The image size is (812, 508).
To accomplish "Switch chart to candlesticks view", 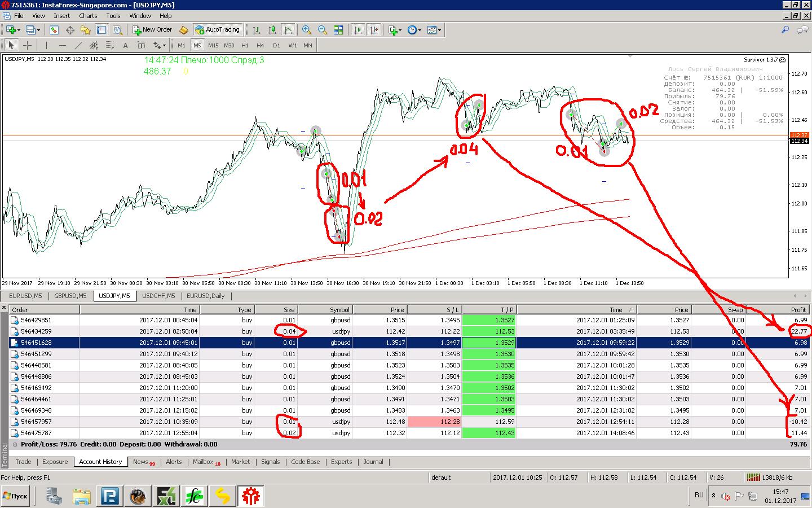I will [x=272, y=30].
